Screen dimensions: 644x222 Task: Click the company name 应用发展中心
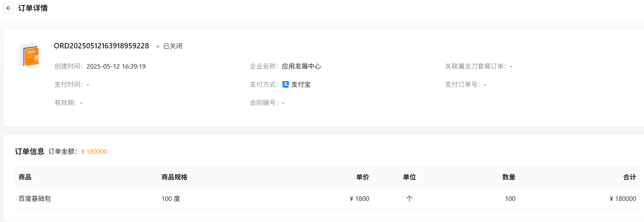(x=301, y=66)
